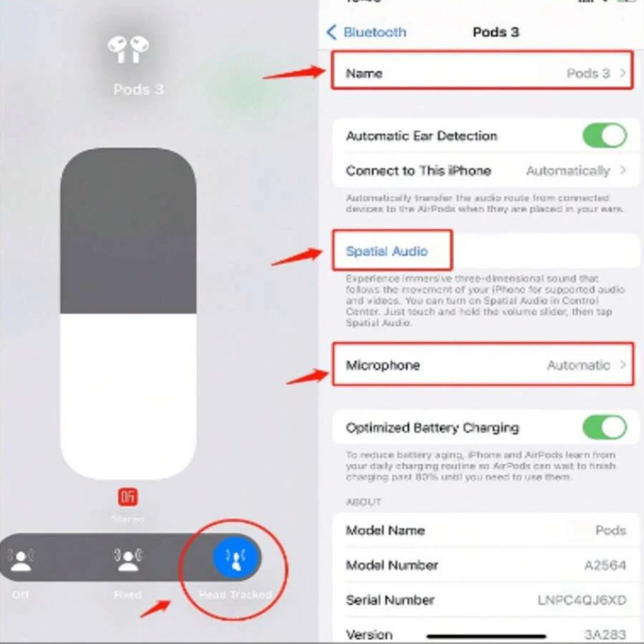The width and height of the screenshot is (644, 644).
Task: Tap the Version row
Action: tap(486, 631)
